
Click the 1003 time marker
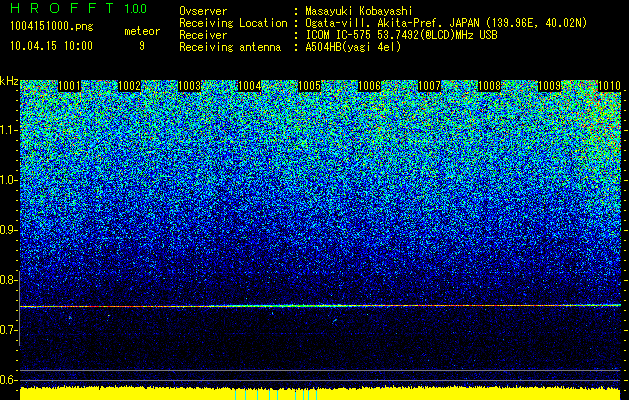[x=189, y=86]
